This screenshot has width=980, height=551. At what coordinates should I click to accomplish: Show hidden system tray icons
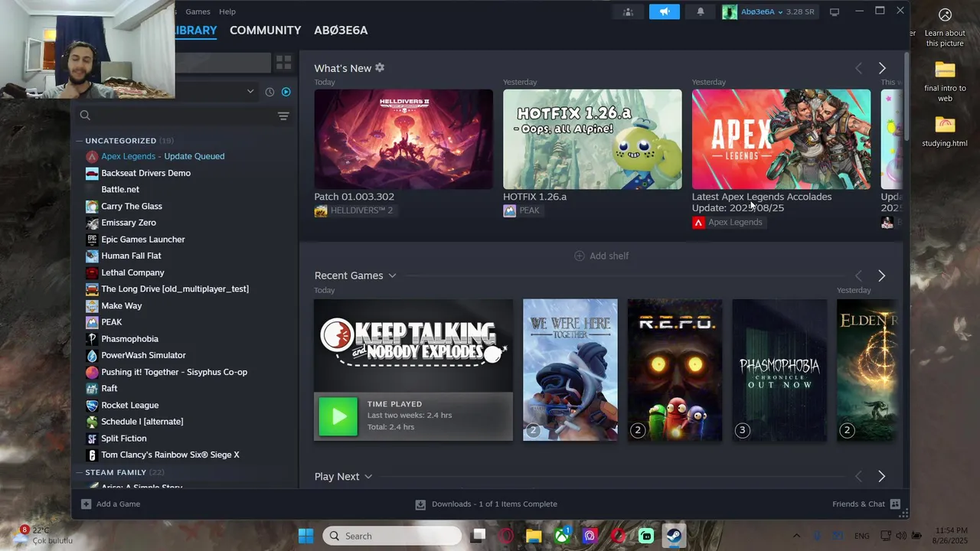pyautogui.click(x=796, y=536)
